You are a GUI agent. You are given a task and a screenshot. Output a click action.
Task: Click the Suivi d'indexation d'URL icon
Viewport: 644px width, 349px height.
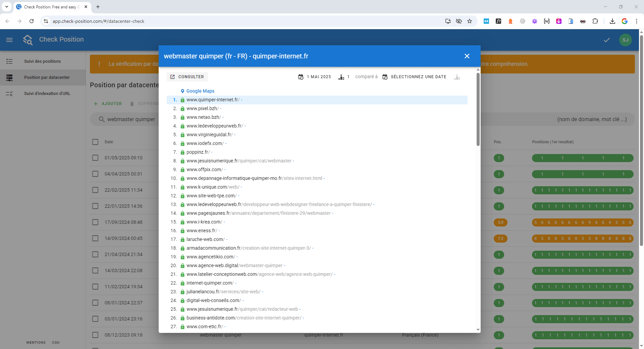9,94
